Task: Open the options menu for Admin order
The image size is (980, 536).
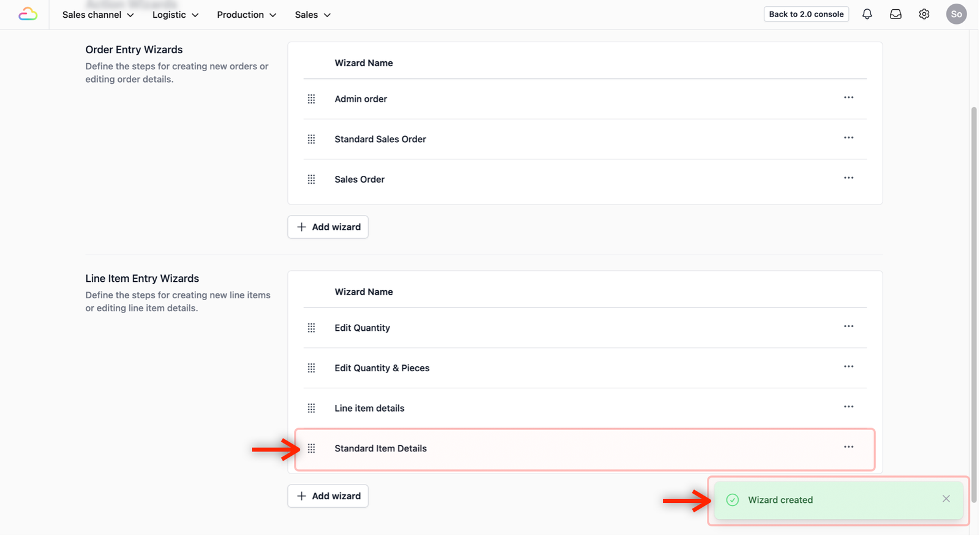Action: click(848, 97)
